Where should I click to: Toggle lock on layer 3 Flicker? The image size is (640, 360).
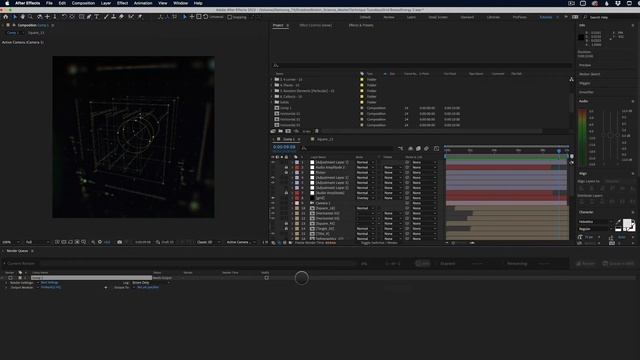point(286,173)
